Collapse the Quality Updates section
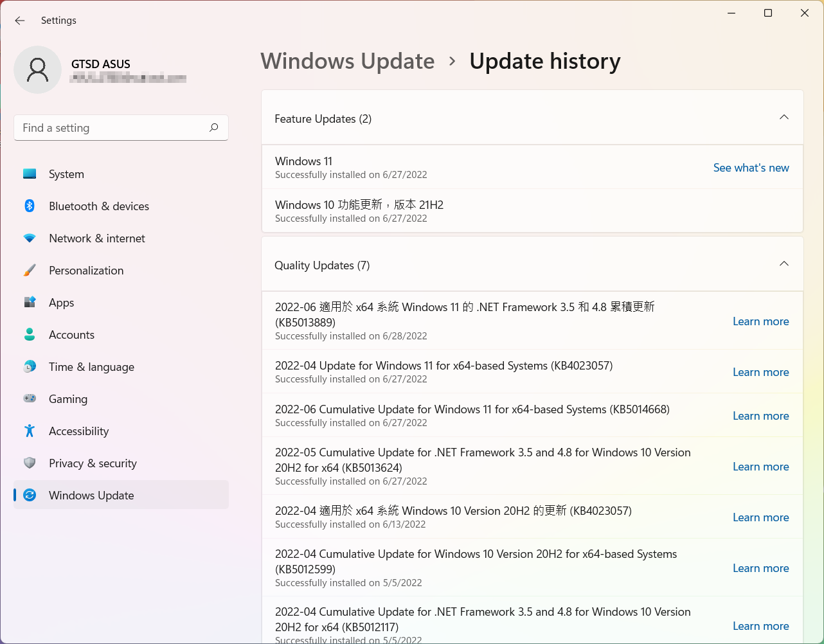 pyautogui.click(x=784, y=264)
